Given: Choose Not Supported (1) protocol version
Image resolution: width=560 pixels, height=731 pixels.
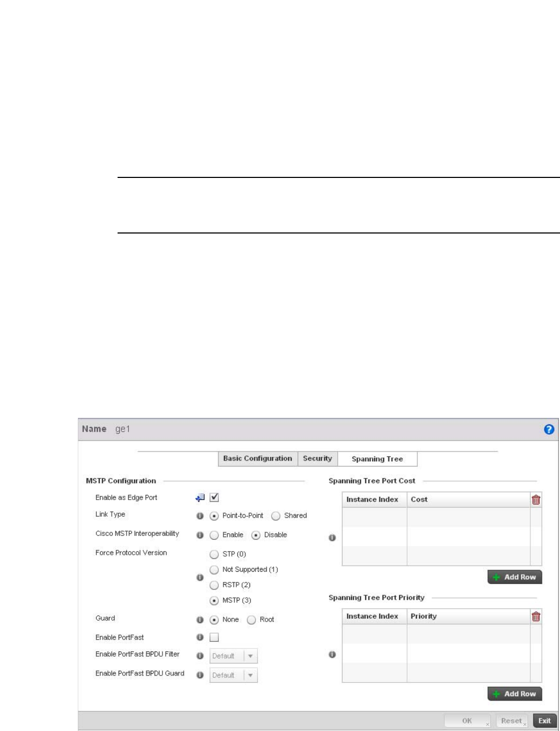Looking at the screenshot, I should pyautogui.click(x=214, y=570).
